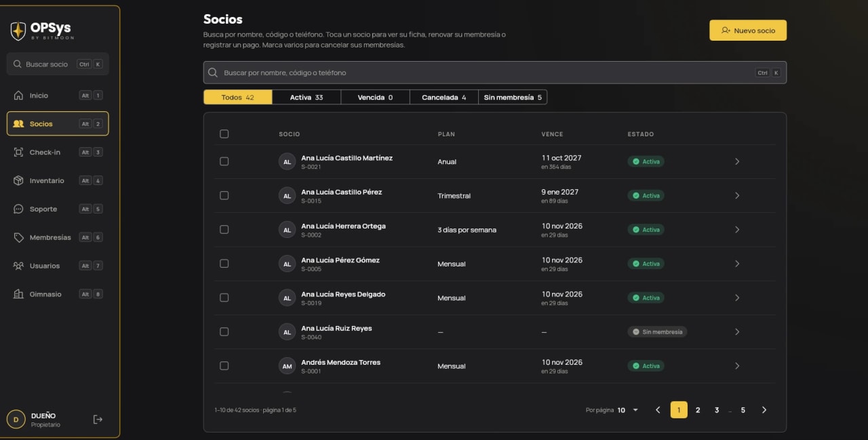
Task: Go to pagination page 2
Action: point(698,410)
